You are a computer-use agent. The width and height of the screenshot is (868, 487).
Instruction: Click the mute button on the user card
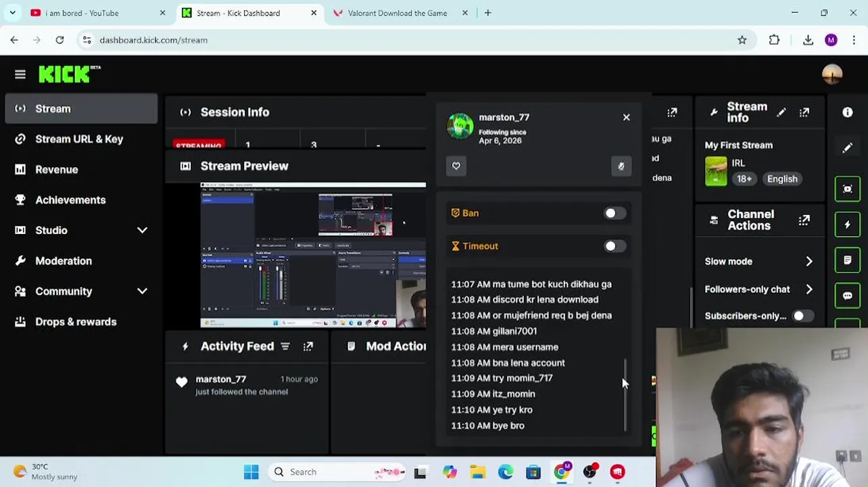[x=621, y=166]
